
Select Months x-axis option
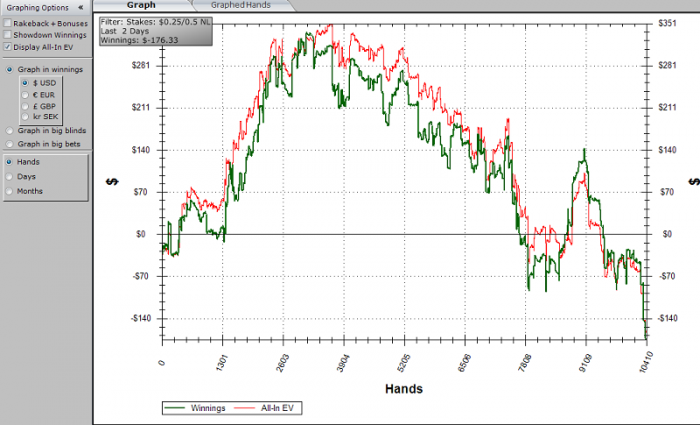(9, 191)
